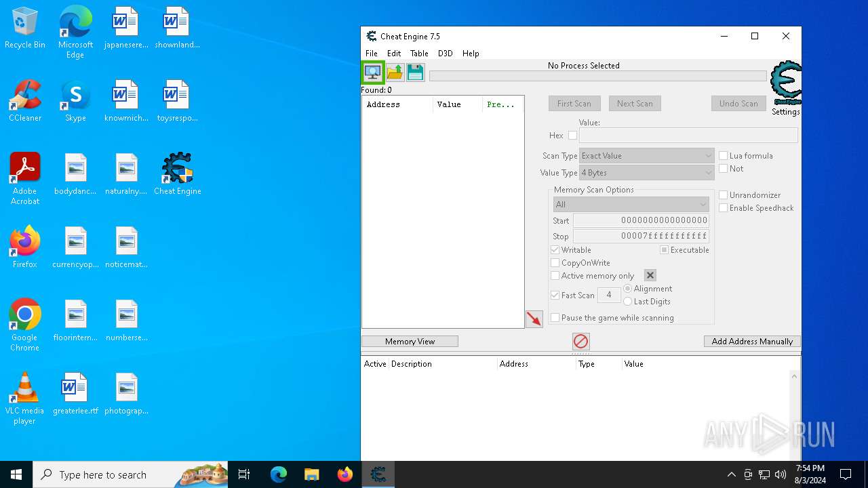Viewport: 868px width, 488px height.
Task: Click the First Scan button
Action: coord(574,104)
